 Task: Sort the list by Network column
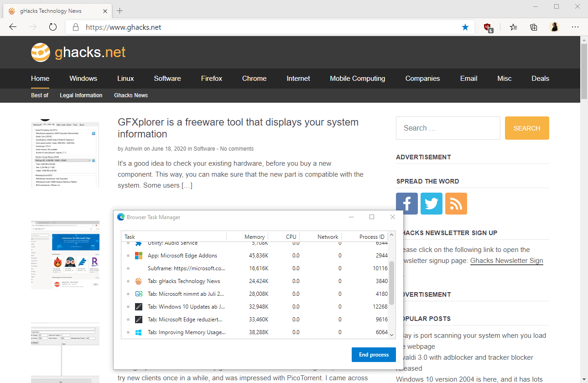321,236
